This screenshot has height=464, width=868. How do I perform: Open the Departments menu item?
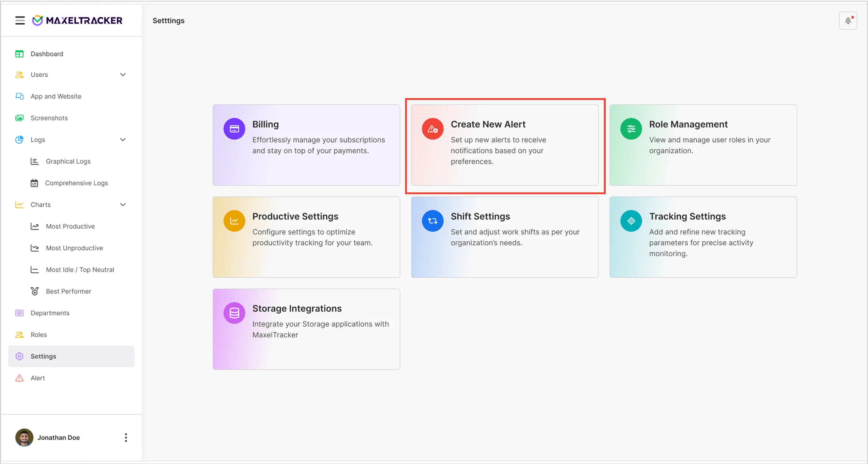(72, 313)
